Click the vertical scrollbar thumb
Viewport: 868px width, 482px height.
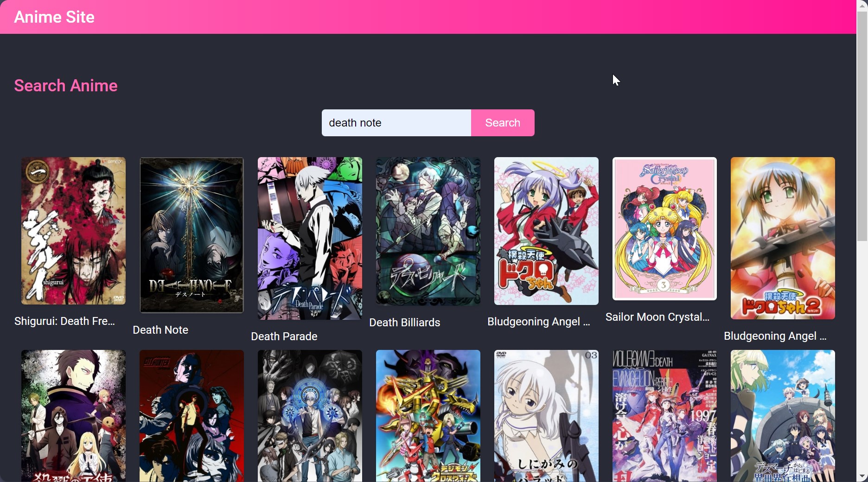(x=862, y=126)
